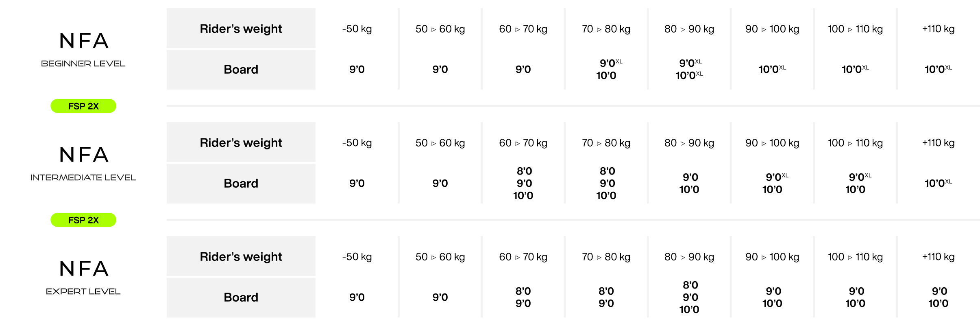Click the lower FSP 2X green badge
The image size is (980, 326).
pyautogui.click(x=83, y=220)
